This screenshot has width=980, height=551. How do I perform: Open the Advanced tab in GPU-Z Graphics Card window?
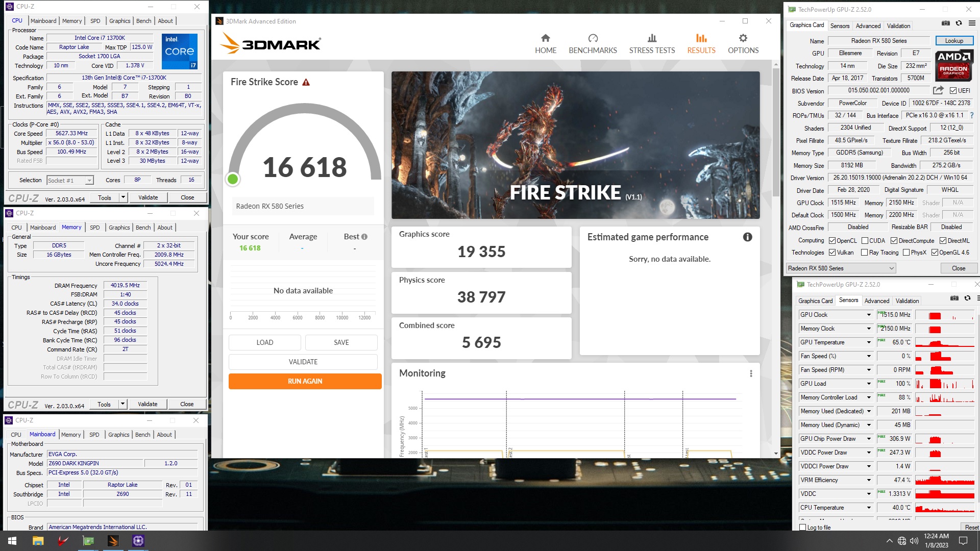[x=868, y=26]
